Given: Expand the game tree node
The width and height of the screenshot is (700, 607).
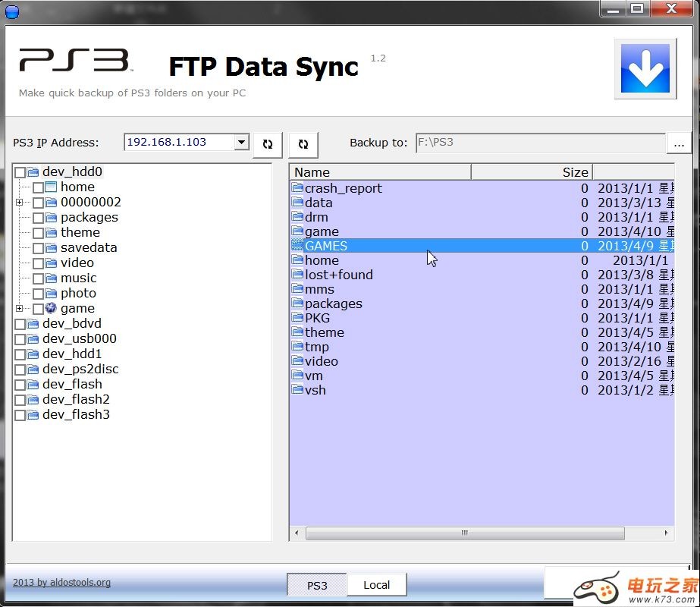Looking at the screenshot, I should (19, 309).
